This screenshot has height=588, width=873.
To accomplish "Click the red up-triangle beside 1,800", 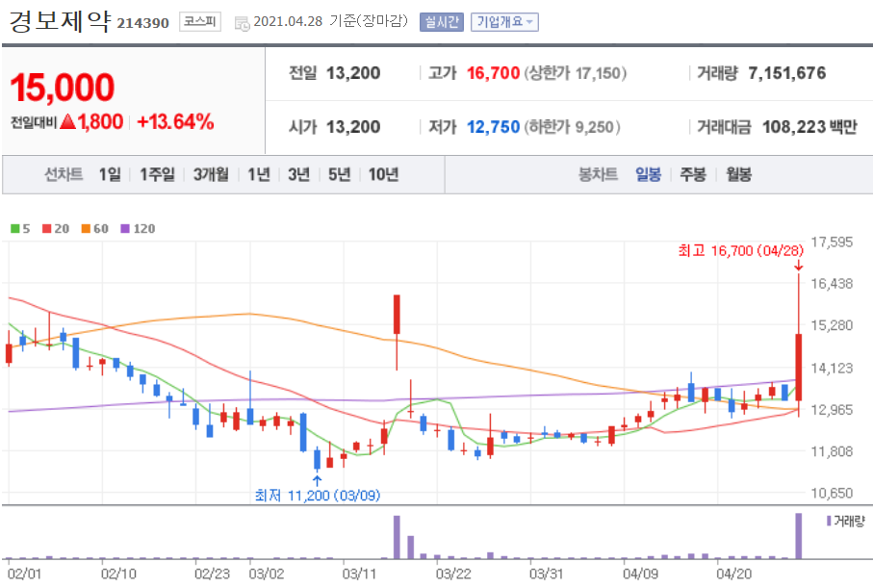I will (x=68, y=121).
